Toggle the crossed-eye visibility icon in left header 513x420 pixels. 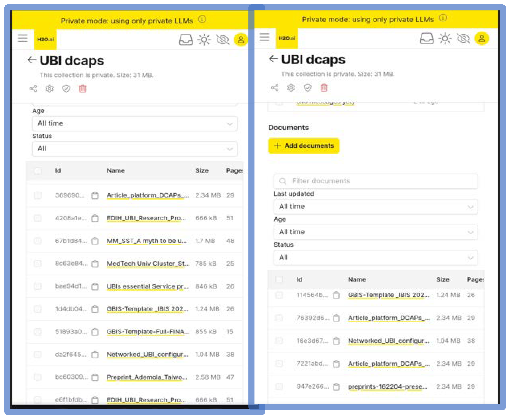223,40
